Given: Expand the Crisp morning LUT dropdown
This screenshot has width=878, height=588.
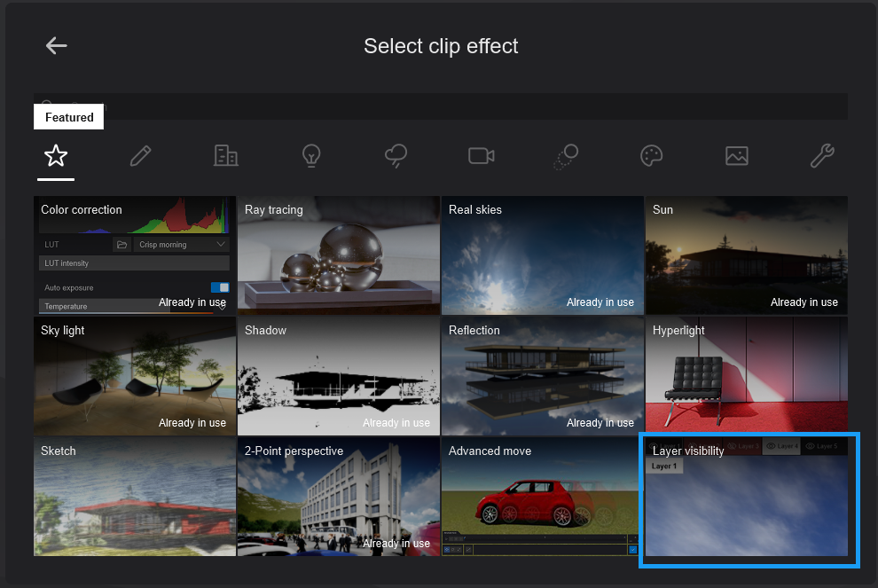Looking at the screenshot, I should 182,245.
